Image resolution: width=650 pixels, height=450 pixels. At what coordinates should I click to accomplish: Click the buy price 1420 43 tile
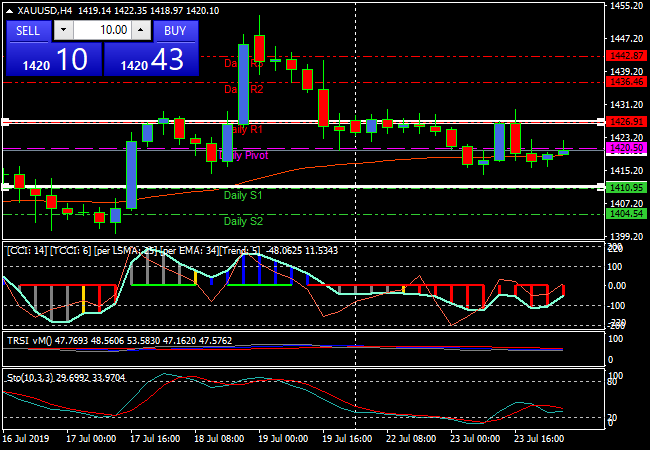click(x=151, y=60)
